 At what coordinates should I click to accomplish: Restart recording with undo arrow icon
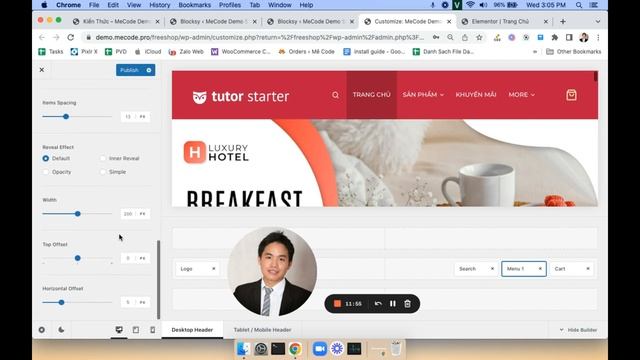click(378, 304)
